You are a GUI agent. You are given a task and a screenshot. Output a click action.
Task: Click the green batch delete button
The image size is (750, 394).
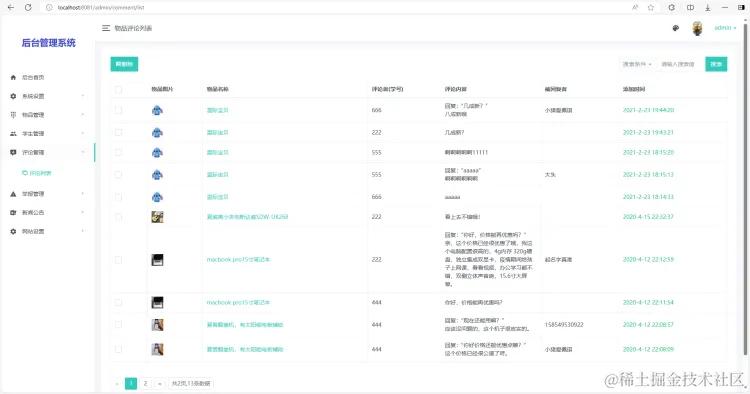pyautogui.click(x=124, y=64)
